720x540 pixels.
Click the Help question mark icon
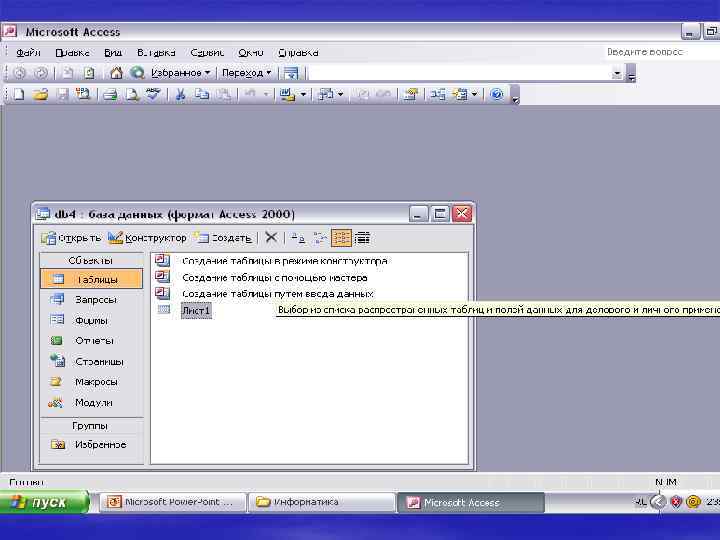click(496, 95)
